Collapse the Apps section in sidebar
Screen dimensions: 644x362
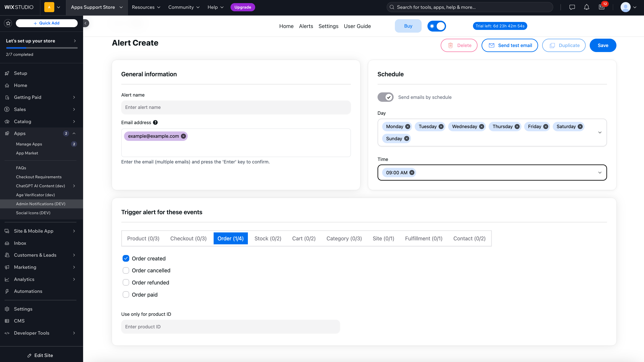click(x=74, y=133)
